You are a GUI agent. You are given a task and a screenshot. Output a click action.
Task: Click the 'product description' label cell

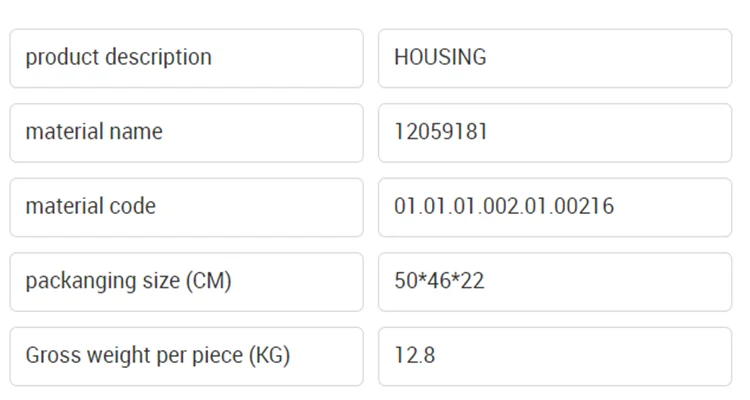click(186, 58)
